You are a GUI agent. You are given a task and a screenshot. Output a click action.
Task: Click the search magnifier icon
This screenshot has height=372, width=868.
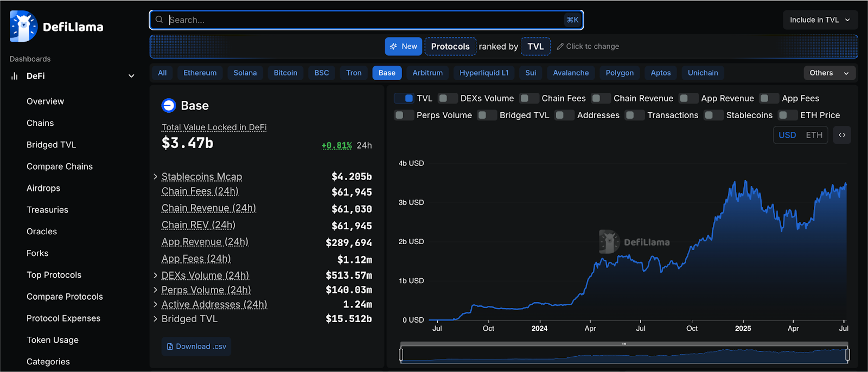point(159,20)
